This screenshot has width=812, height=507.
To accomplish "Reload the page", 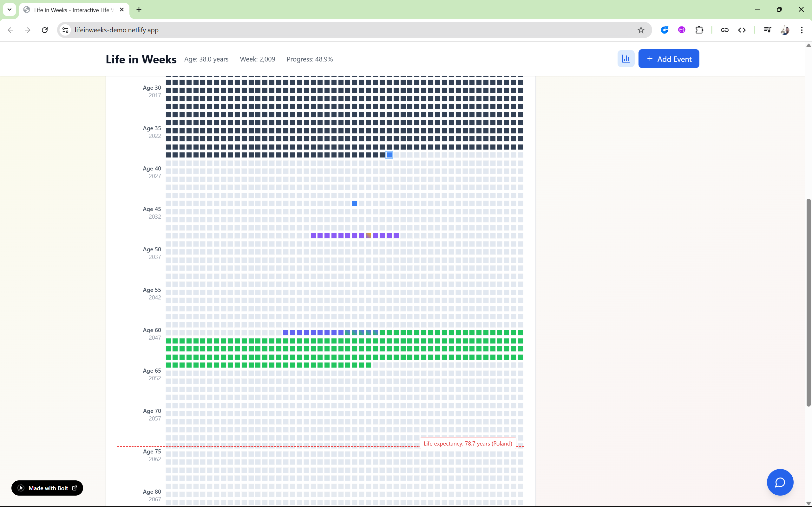I will click(45, 30).
